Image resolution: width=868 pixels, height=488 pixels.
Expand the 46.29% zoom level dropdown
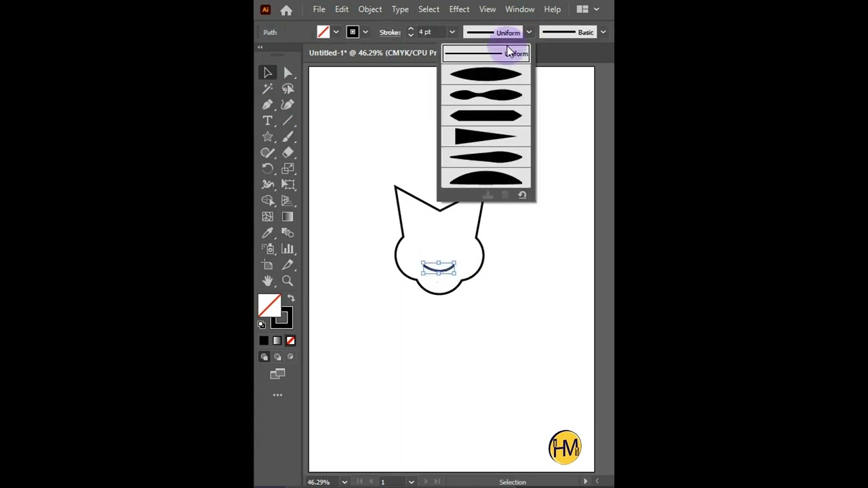tap(344, 482)
